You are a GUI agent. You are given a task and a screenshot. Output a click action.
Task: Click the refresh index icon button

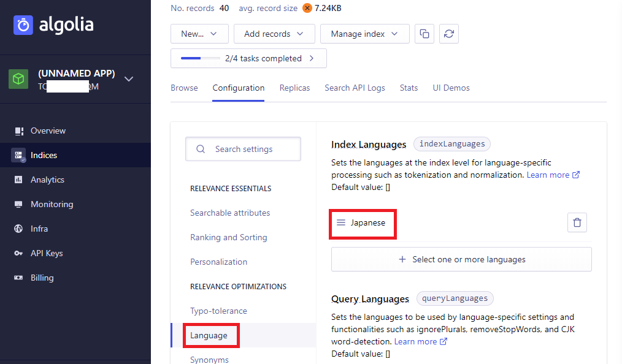[449, 34]
